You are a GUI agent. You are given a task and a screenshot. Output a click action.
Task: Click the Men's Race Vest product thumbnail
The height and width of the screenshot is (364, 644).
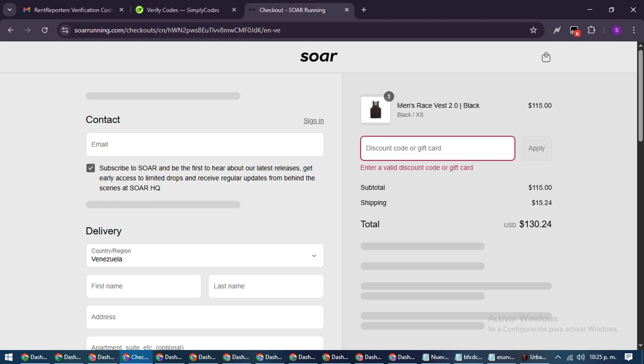(376, 110)
